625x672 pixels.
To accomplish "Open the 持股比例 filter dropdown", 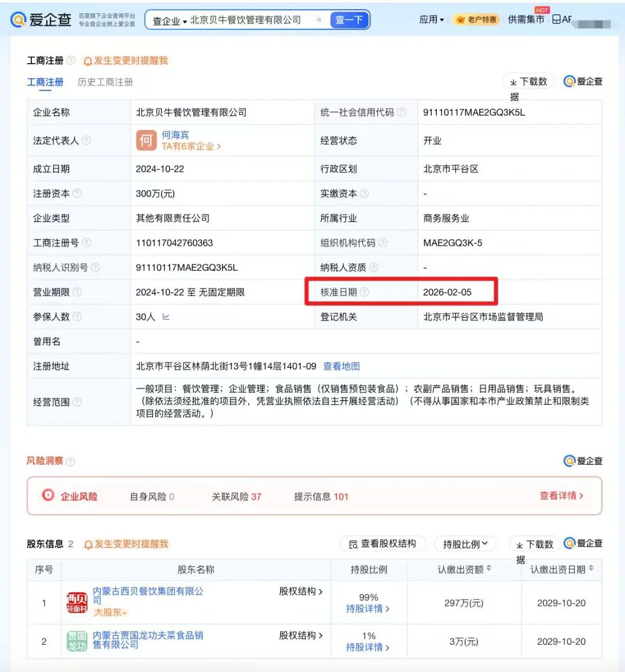I will click(x=465, y=544).
